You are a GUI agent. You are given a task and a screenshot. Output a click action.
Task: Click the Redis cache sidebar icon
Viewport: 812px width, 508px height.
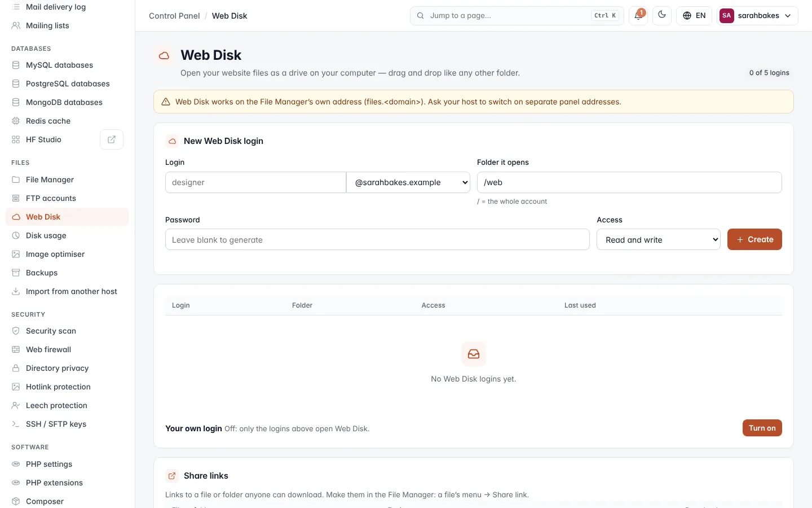16,121
